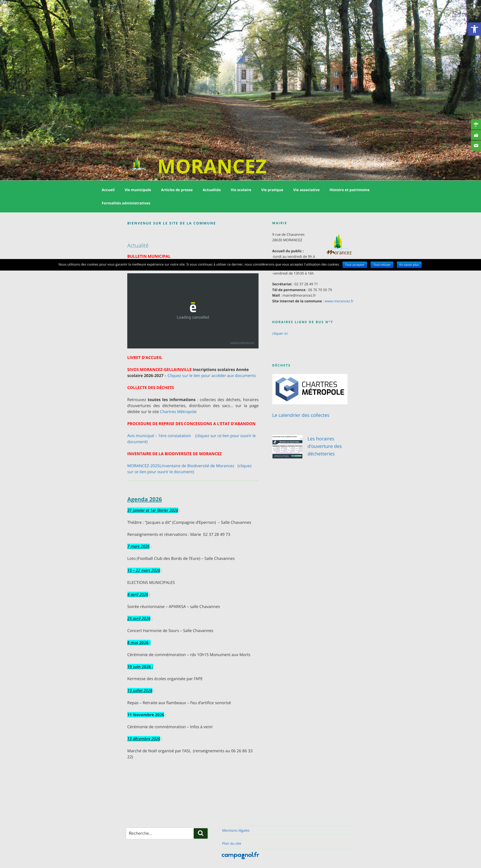Click the Morancez logo in Mairie sidebar
The width and height of the screenshot is (481, 868).
pos(339,245)
